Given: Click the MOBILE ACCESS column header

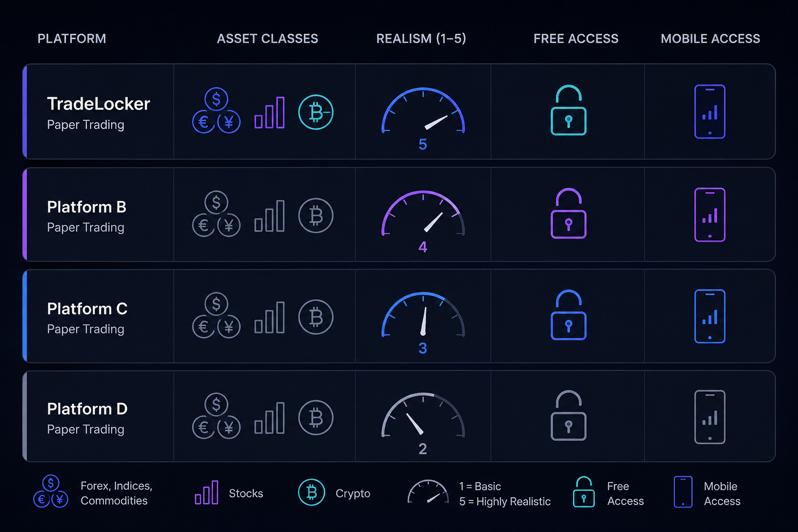Looking at the screenshot, I should (x=710, y=39).
